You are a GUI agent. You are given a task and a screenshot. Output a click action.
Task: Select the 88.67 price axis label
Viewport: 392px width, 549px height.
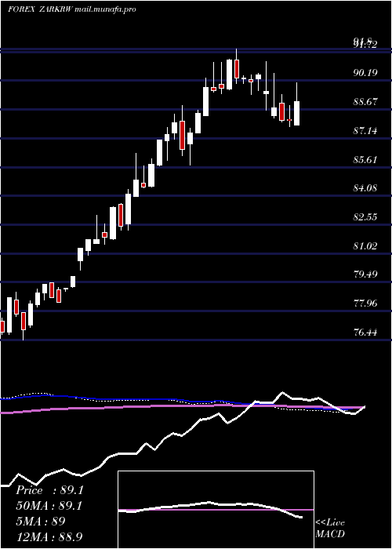[365, 102]
